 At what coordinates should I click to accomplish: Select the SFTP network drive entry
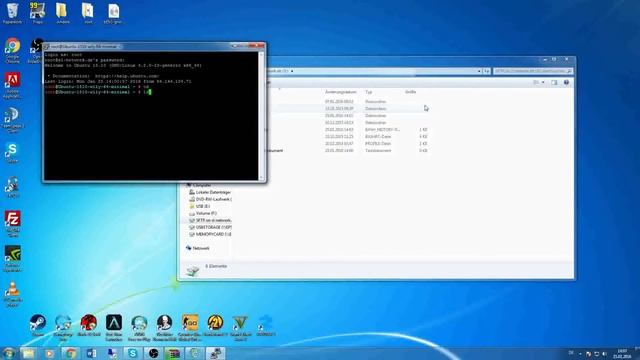[x=210, y=220]
